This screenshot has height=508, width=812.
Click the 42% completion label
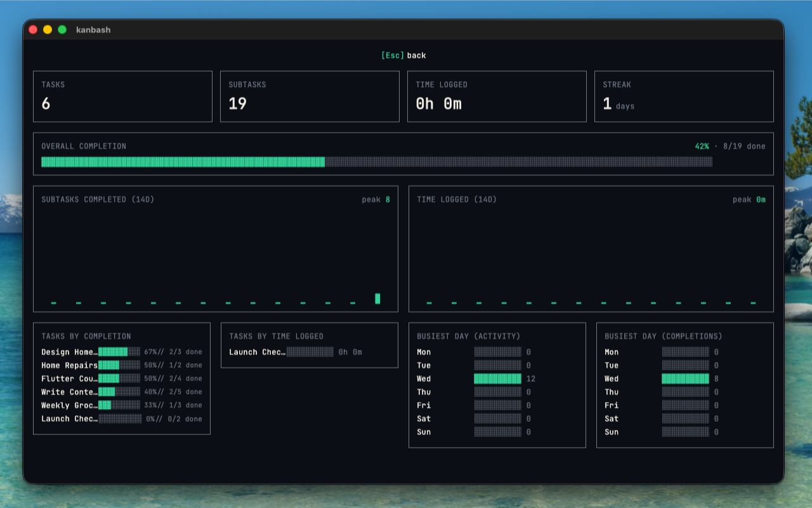(702, 146)
